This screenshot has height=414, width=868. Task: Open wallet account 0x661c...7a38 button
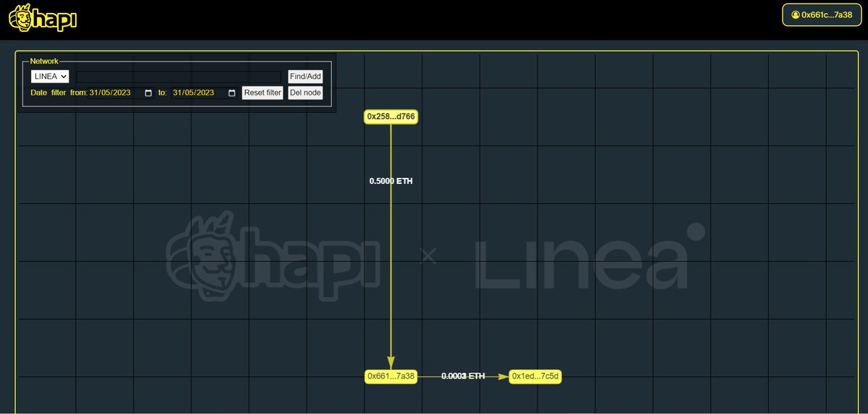(x=821, y=14)
